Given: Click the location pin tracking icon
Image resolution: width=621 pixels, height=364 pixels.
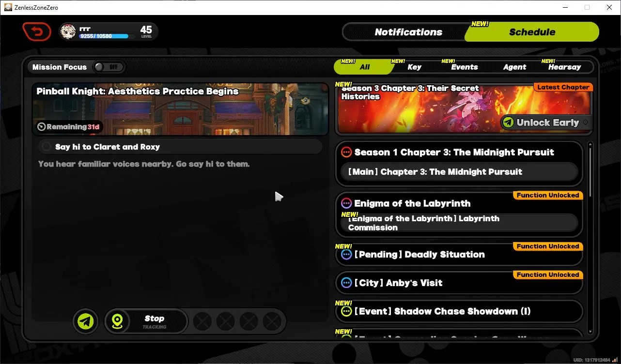Looking at the screenshot, I should coord(118,321).
